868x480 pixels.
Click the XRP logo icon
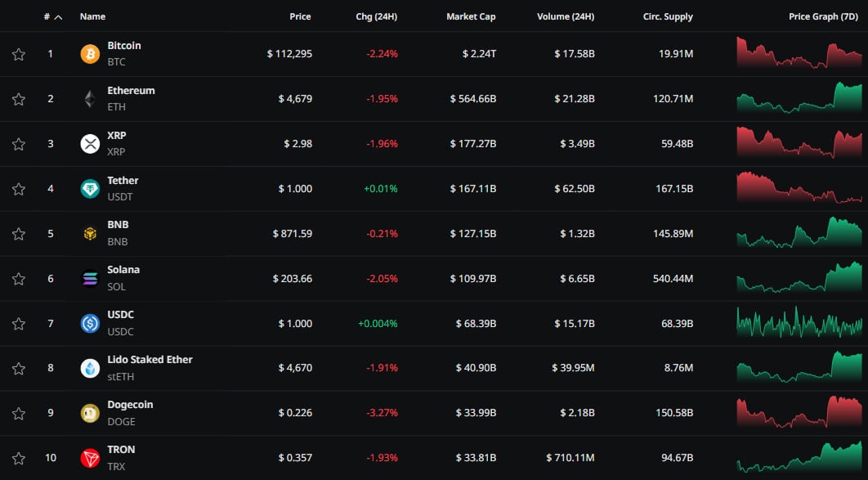[90, 144]
